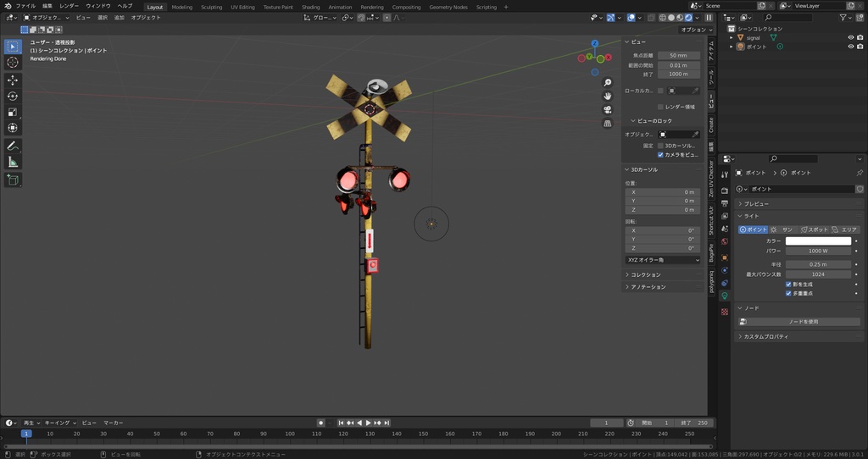Open the オブジェクト mode dropdown
The image size is (868, 459).
pos(46,18)
